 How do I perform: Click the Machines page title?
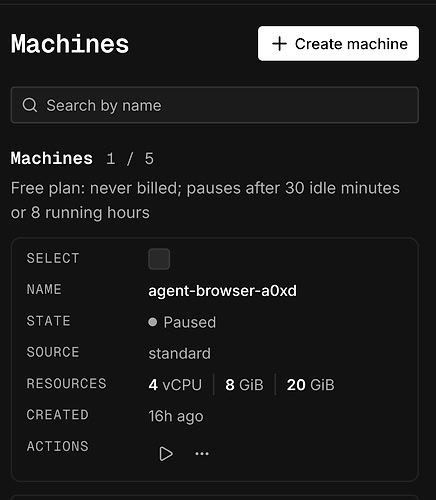coord(70,44)
